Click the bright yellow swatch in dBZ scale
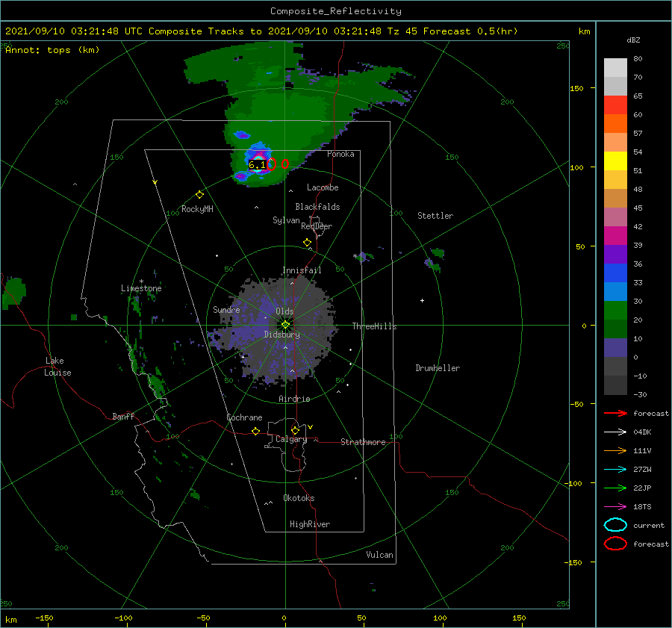Image resolution: width=672 pixels, height=628 pixels. click(x=615, y=161)
